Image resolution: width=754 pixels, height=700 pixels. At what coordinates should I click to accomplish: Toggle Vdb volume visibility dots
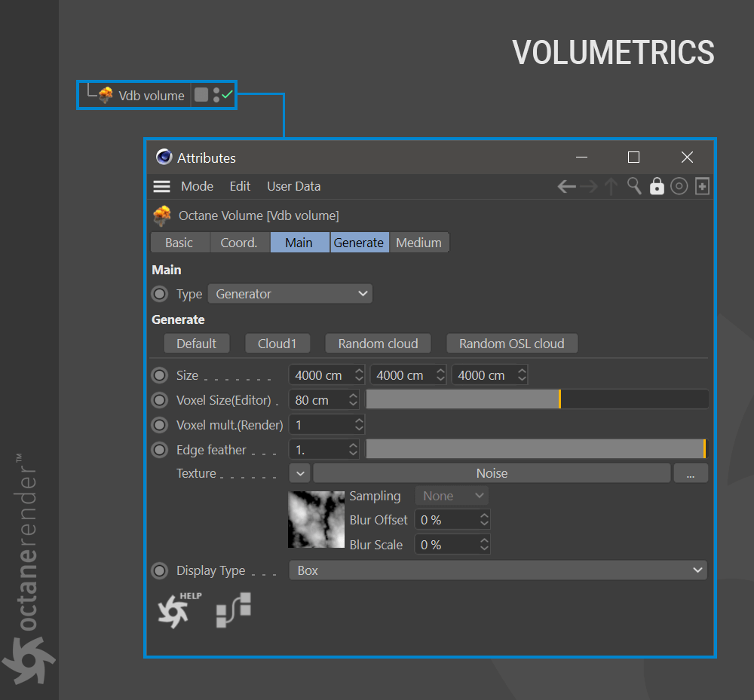216,95
